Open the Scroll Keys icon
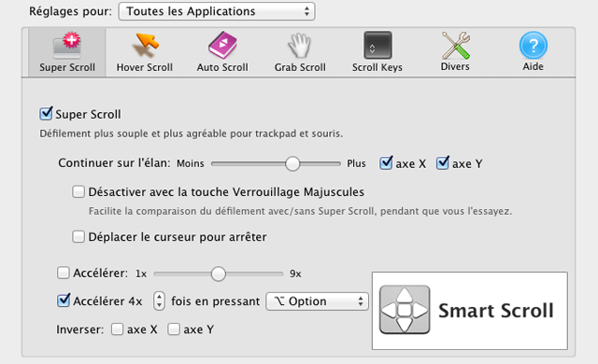This screenshot has height=364, width=598. [x=377, y=46]
